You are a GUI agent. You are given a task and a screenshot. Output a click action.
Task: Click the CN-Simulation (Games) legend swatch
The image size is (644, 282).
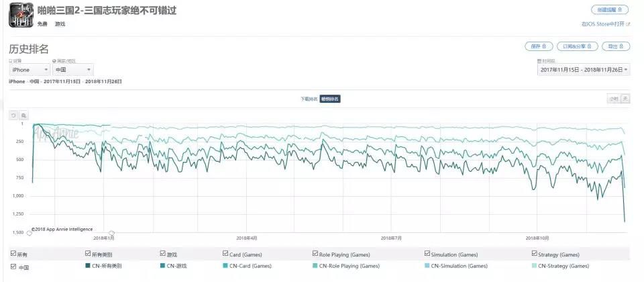point(427,266)
